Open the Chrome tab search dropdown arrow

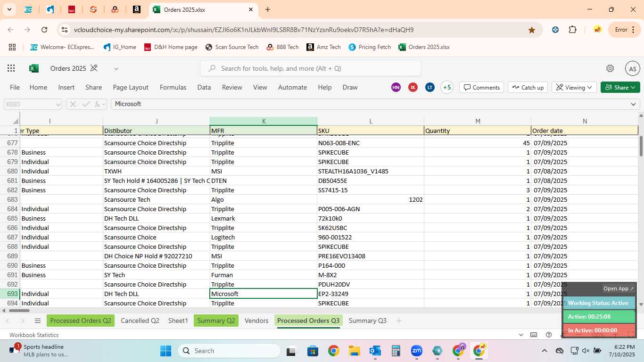click(x=9, y=9)
